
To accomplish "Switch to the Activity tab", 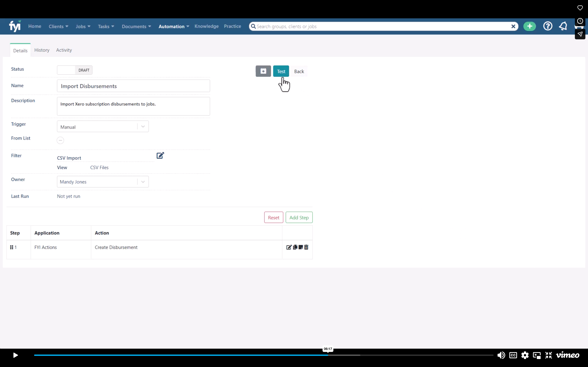I will [x=64, y=50].
